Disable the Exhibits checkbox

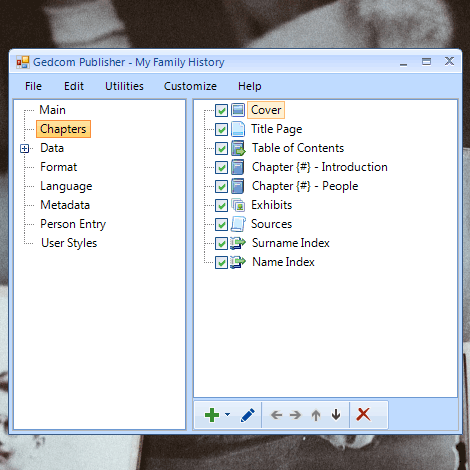221,205
